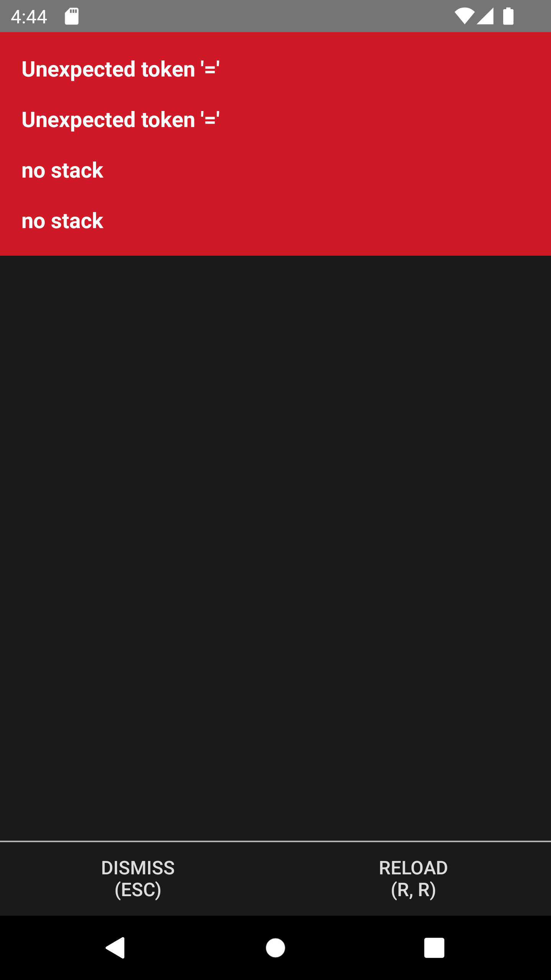Go back with the triangle navigation button

click(115, 947)
